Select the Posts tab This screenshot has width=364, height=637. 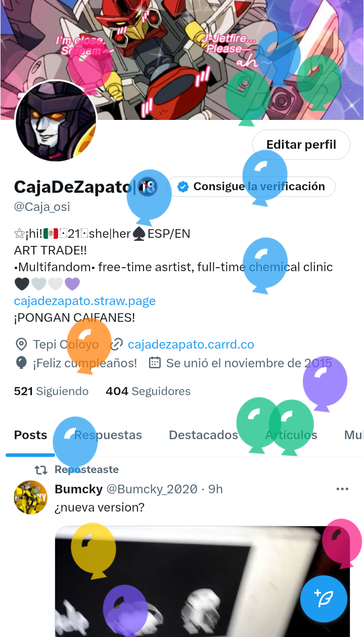point(30,435)
